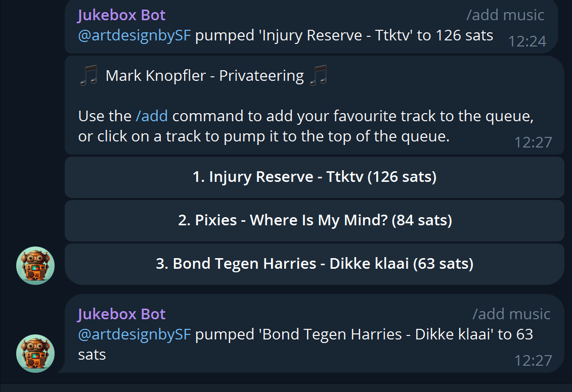The image size is (572, 392).
Task: Open @artdesignbySF mention in the Injury Reserve message
Action: click(x=135, y=36)
